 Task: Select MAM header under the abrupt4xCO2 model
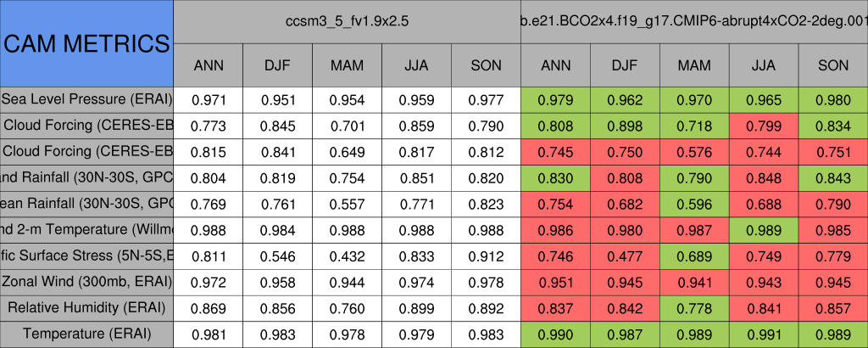pos(694,65)
